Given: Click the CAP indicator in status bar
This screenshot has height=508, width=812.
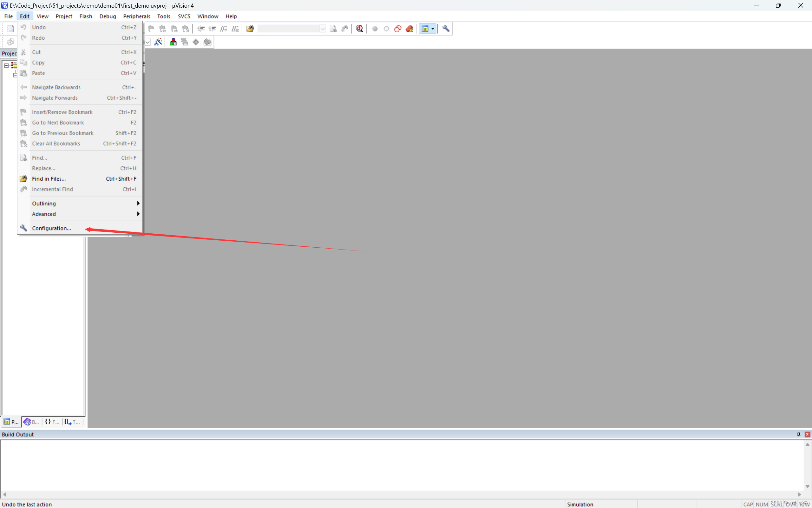Looking at the screenshot, I should click(x=748, y=504).
